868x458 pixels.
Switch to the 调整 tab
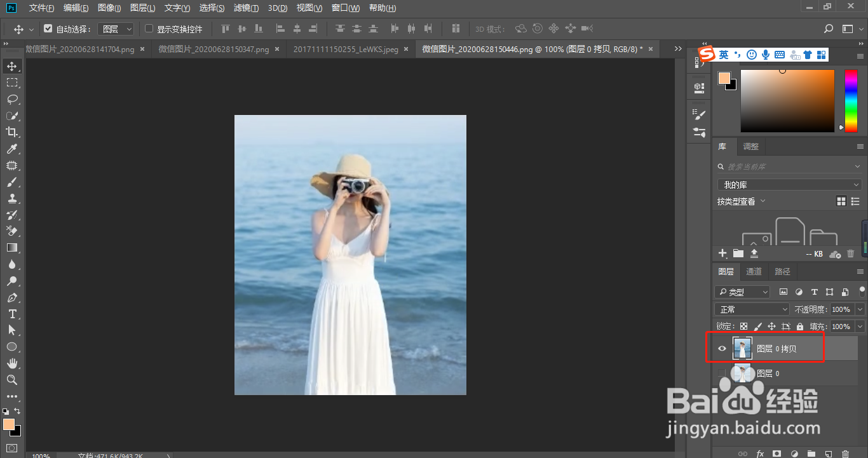[750, 146]
